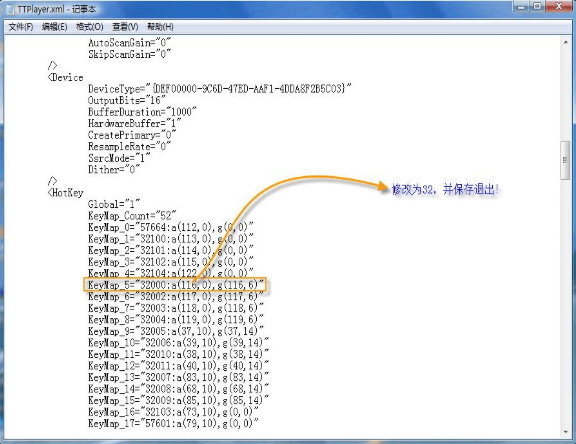Click the line OutputBits="16"
The height and width of the screenshot is (444, 576).
point(127,100)
